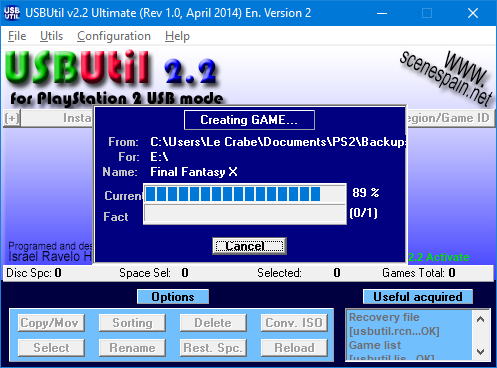497x368 pixels.
Task: Click the 'Useful acquired' panel header
Action: pyautogui.click(x=418, y=297)
